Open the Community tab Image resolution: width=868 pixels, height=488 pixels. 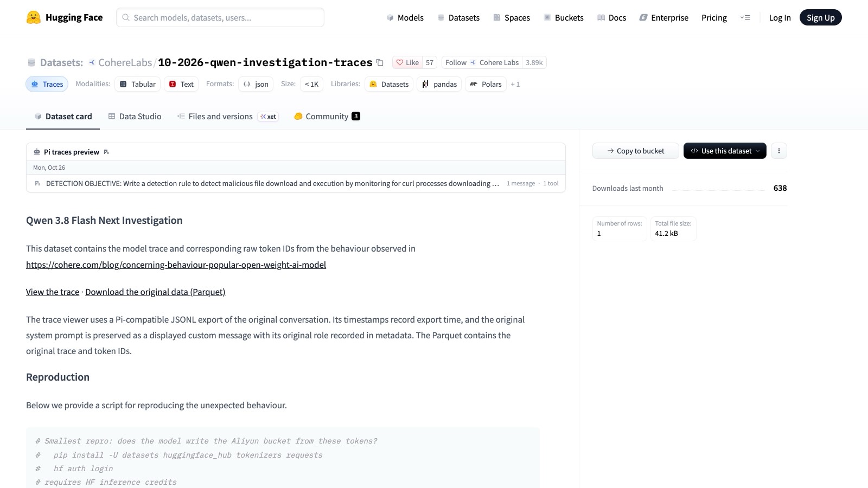[327, 116]
